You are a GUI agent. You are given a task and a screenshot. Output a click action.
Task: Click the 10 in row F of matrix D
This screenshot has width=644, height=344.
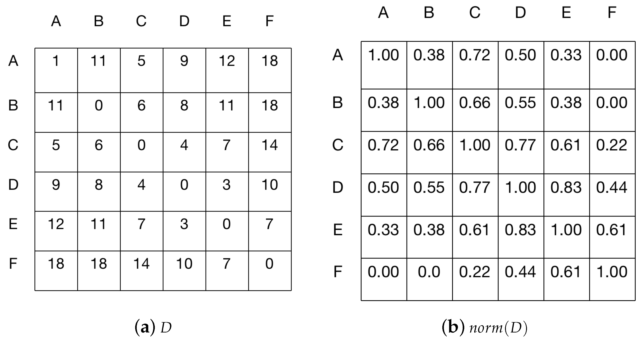184,264
